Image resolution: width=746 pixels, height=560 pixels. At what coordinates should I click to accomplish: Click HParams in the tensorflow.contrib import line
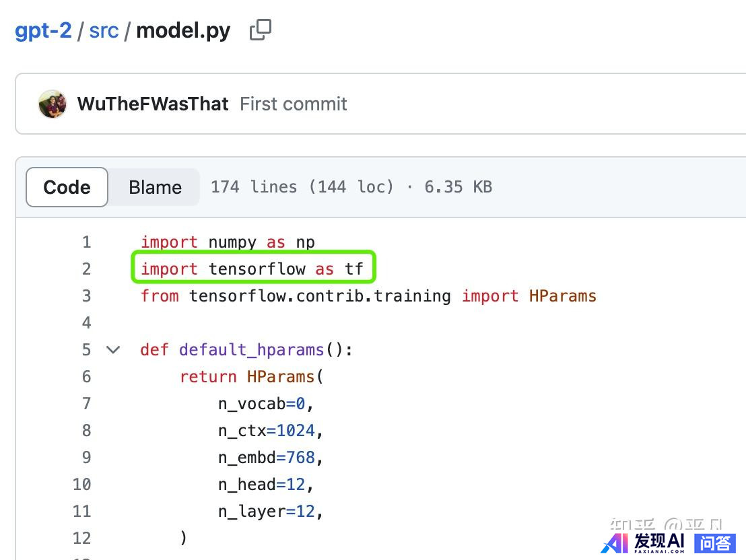(x=562, y=296)
